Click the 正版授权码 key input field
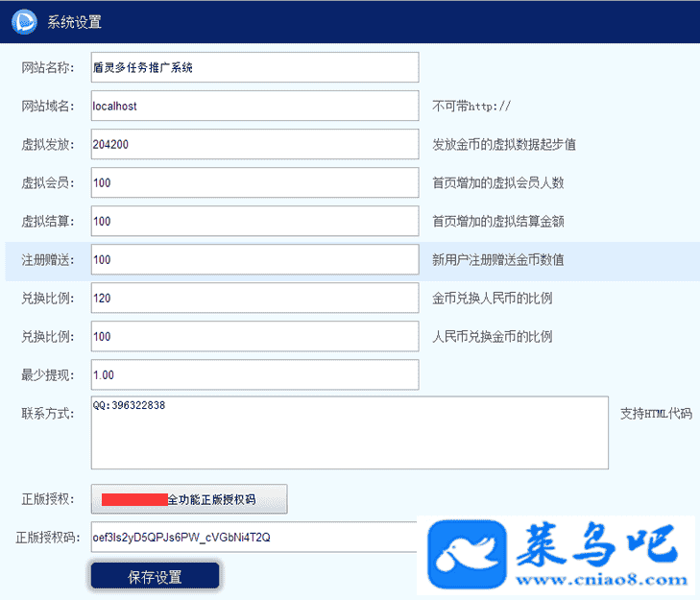 [254, 537]
